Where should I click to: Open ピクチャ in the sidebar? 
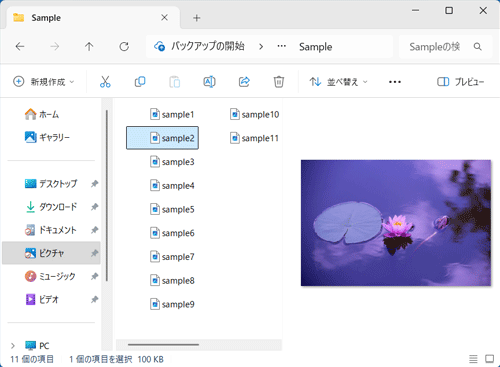tap(51, 253)
